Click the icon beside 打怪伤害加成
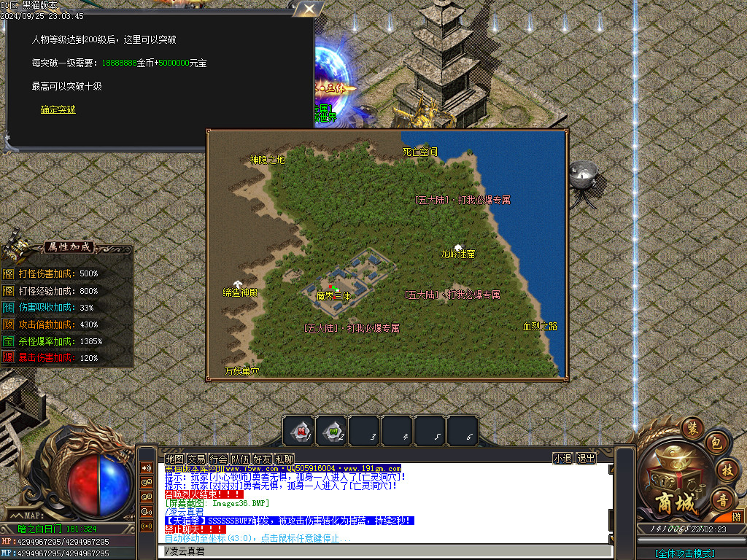The width and height of the screenshot is (747, 560). pyautogui.click(x=9, y=274)
